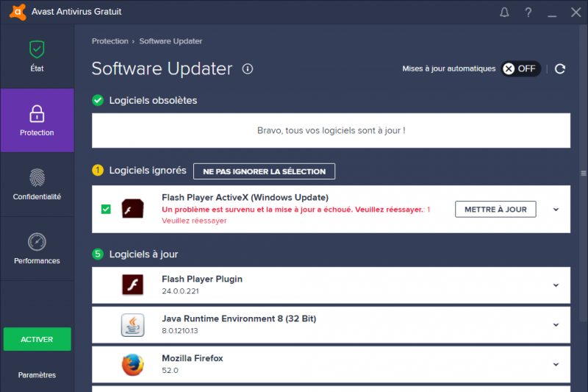Viewport: 588px width, 392px height.
Task: Open the notifications bell
Action: (x=504, y=13)
